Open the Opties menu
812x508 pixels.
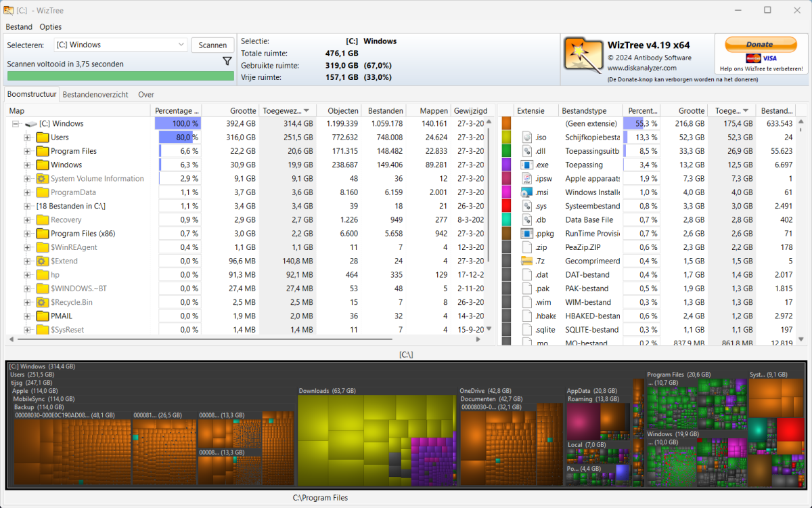pos(51,27)
